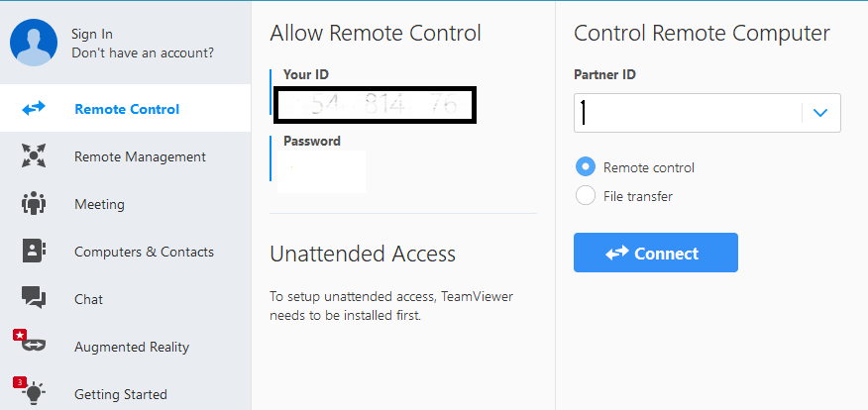Select the Remote control radio option
The height and width of the screenshot is (410, 868).
click(x=585, y=167)
